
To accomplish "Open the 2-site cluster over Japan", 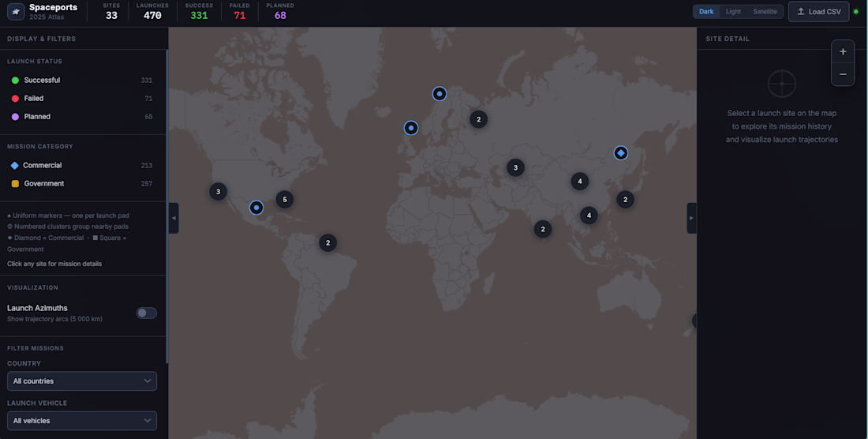I will (x=625, y=200).
